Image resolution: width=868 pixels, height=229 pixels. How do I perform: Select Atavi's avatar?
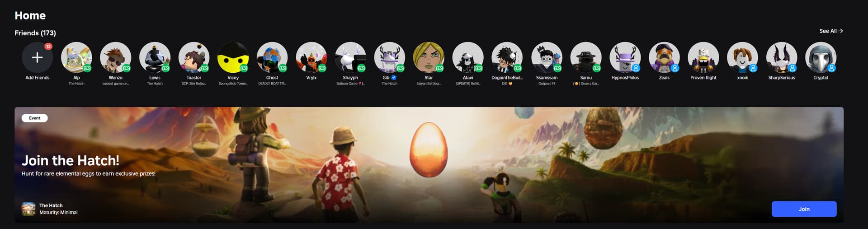click(x=468, y=57)
